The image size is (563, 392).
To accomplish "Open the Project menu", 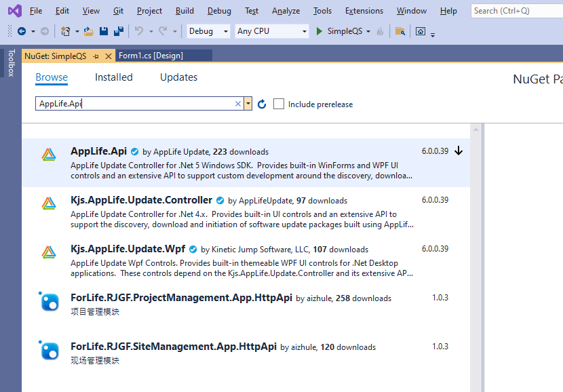I will click(149, 11).
